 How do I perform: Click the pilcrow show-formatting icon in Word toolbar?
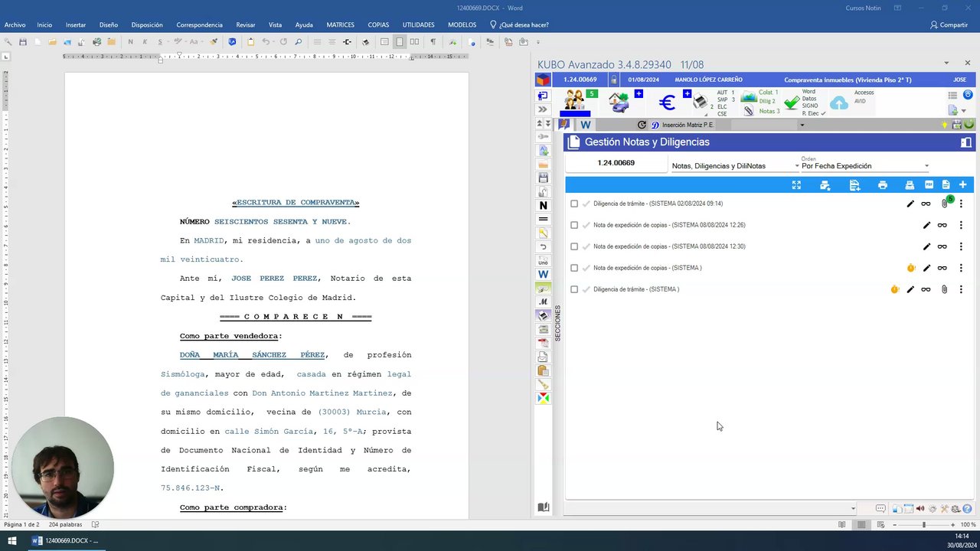click(433, 42)
